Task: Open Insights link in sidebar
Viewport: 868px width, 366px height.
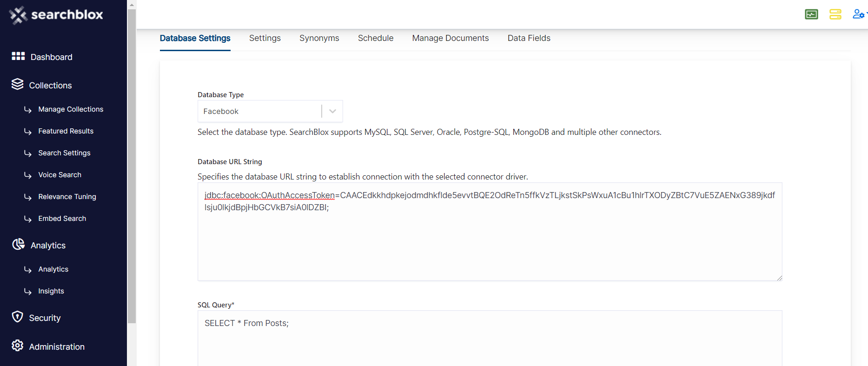Action: coord(51,291)
